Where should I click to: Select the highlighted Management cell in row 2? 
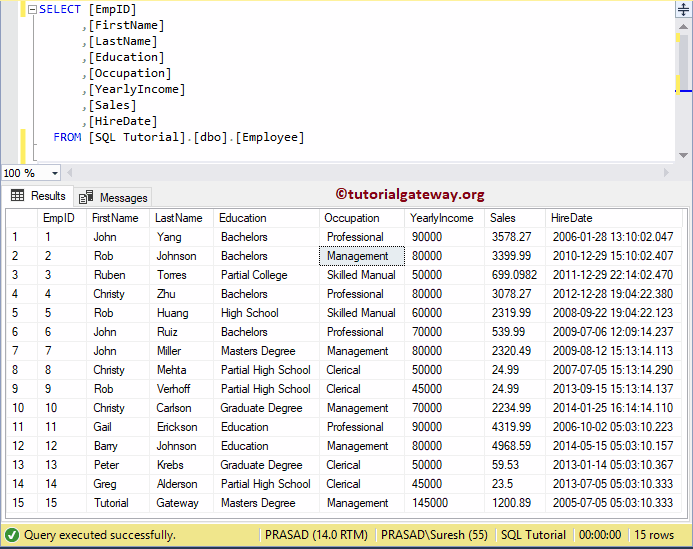point(362,256)
